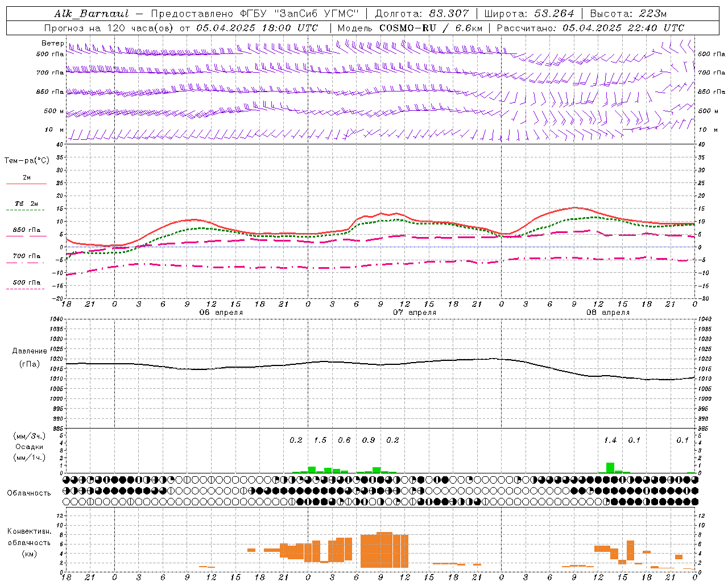
Task: Click the '07 апреля' date label
Action: (x=415, y=313)
